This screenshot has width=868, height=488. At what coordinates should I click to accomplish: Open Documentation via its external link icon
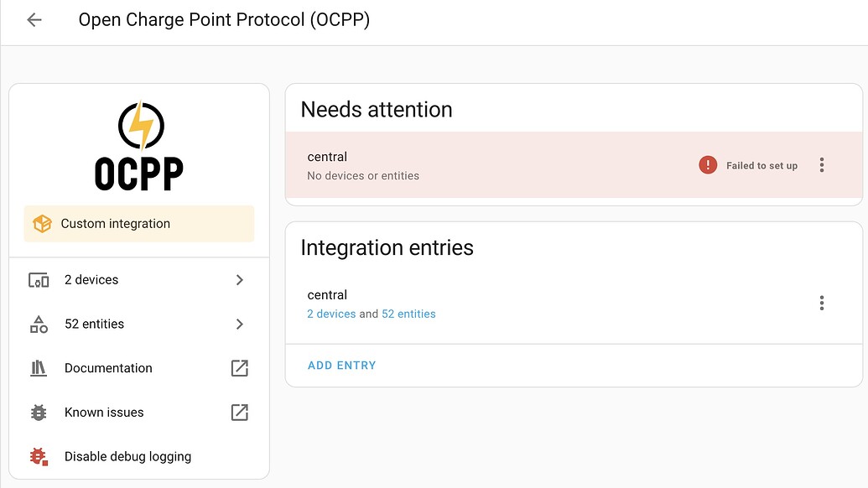click(x=240, y=368)
